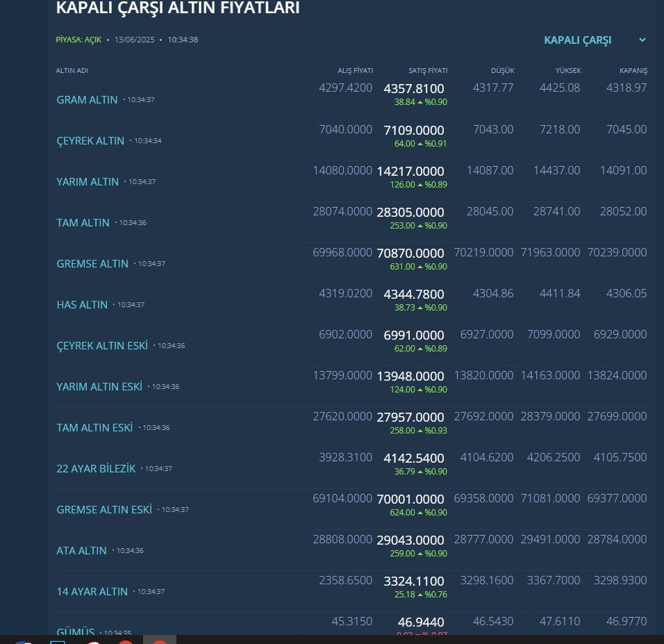
Task: View GREMSE ALTIN details
Action: (x=92, y=263)
